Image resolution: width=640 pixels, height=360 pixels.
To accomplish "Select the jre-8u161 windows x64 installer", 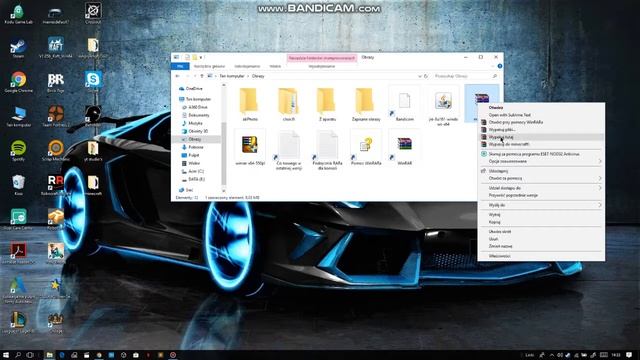I will coord(443,106).
